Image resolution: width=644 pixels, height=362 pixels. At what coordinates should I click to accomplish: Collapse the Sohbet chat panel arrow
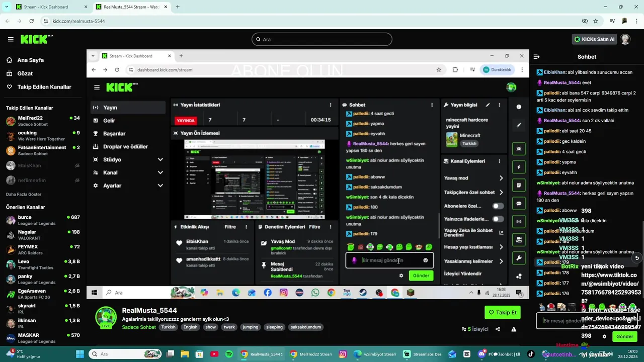click(536, 57)
